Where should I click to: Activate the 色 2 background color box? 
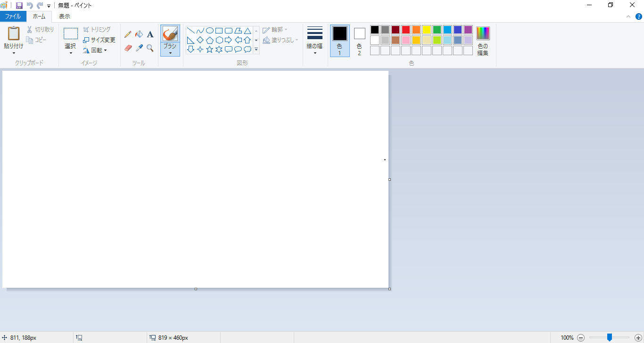(x=359, y=40)
